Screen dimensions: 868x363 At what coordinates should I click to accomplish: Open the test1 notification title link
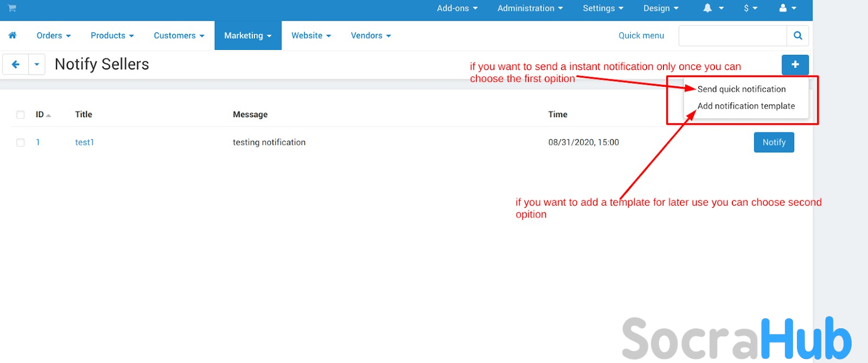click(x=85, y=143)
